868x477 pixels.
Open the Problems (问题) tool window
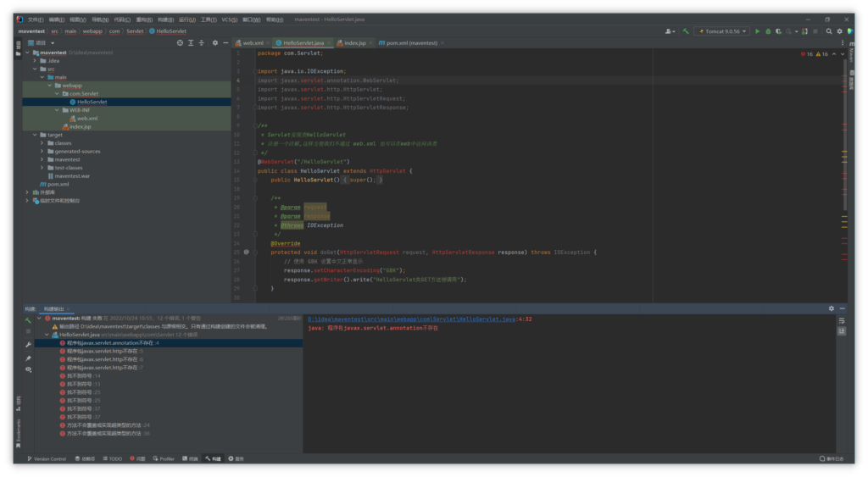pyautogui.click(x=137, y=458)
